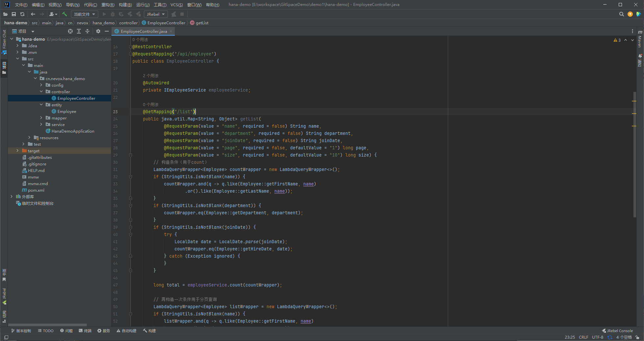
Task: Open Fitten Chat side panel
Action: point(4,42)
